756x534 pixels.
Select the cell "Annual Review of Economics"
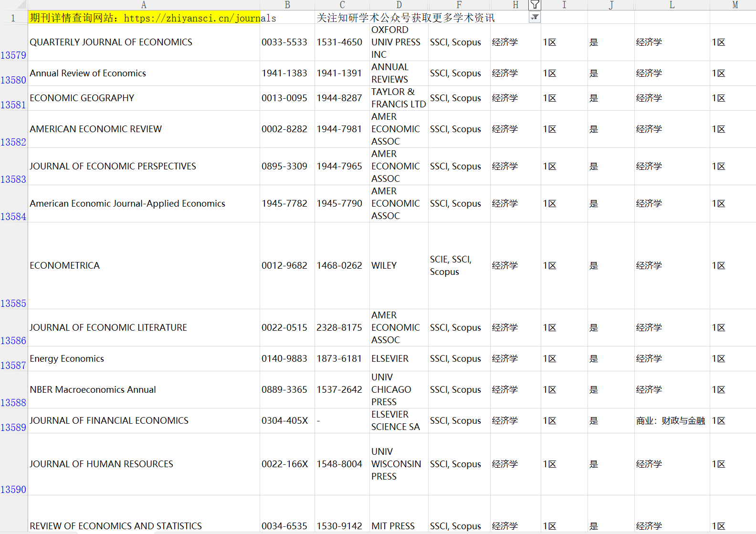pos(144,73)
